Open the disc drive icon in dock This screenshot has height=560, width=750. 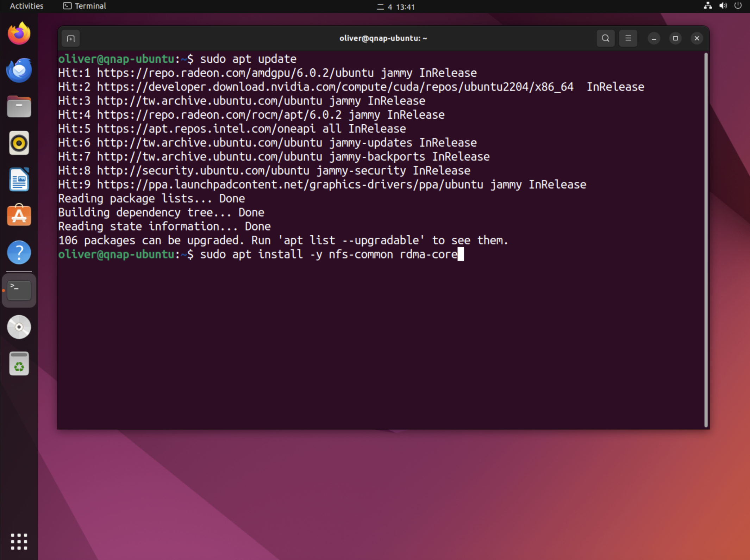point(19,327)
